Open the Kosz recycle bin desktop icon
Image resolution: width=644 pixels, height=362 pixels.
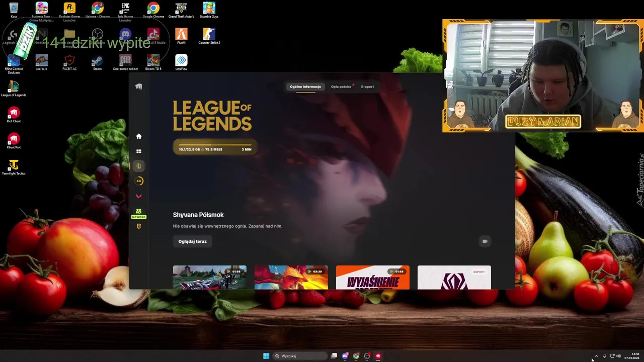(14, 10)
